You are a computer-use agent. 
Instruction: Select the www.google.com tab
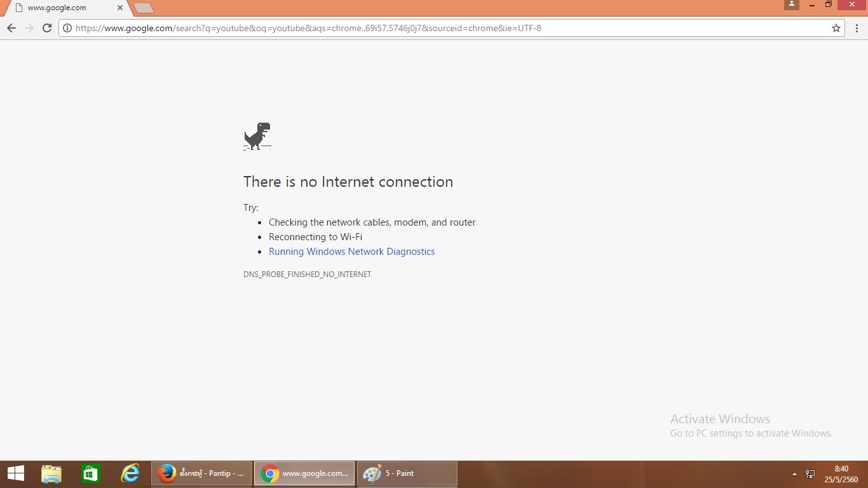coord(66,8)
